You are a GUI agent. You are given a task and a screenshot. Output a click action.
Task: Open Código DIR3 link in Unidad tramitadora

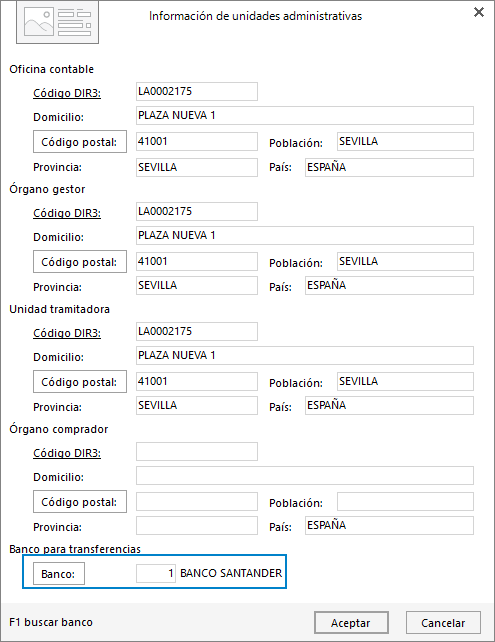[x=67, y=333]
